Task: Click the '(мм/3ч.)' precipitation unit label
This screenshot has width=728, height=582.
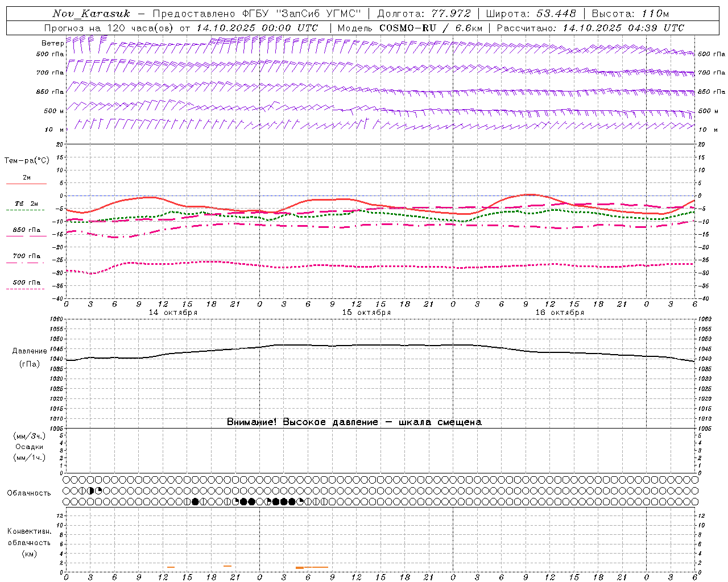Action: click(30, 436)
